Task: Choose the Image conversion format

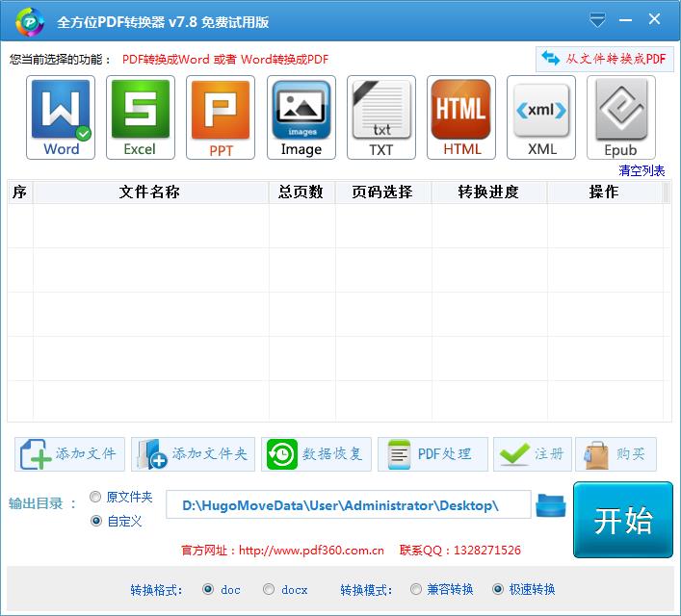Action: (x=301, y=117)
